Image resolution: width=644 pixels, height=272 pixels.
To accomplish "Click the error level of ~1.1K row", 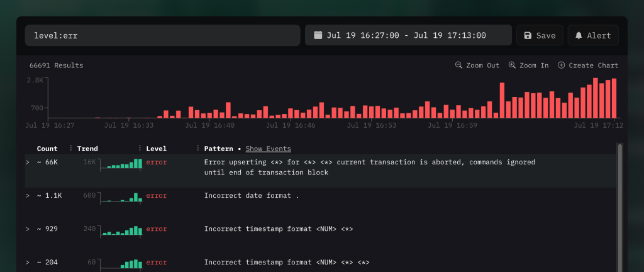I will [157, 196].
